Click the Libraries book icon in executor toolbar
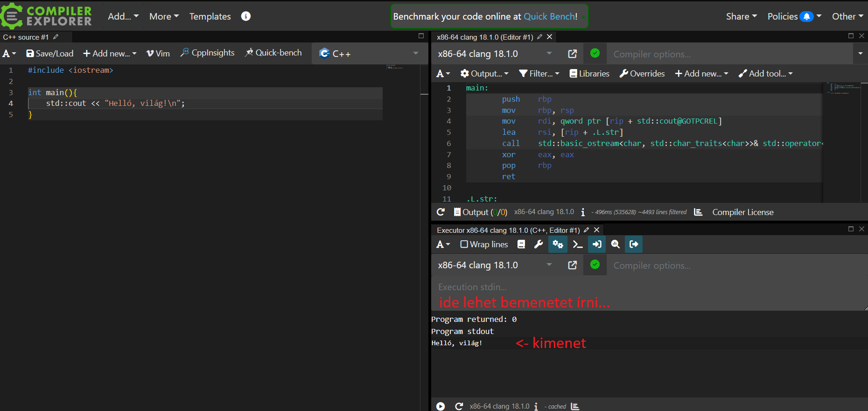 521,244
